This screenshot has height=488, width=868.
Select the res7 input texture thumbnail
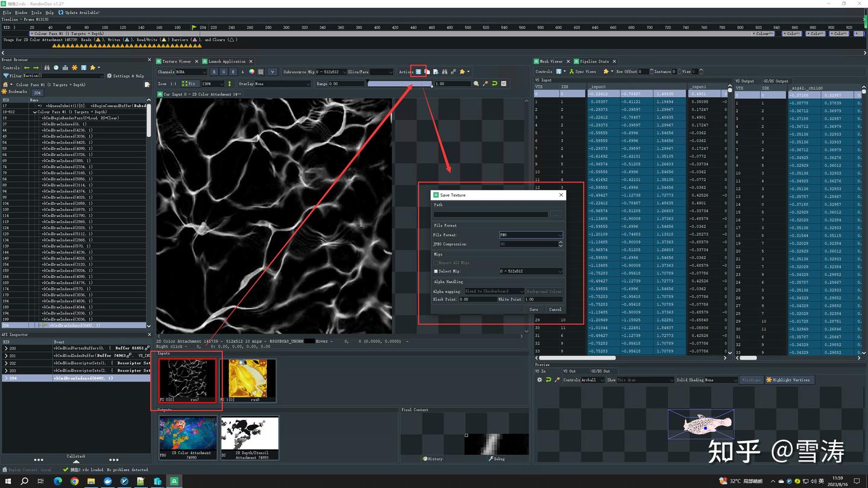(187, 381)
